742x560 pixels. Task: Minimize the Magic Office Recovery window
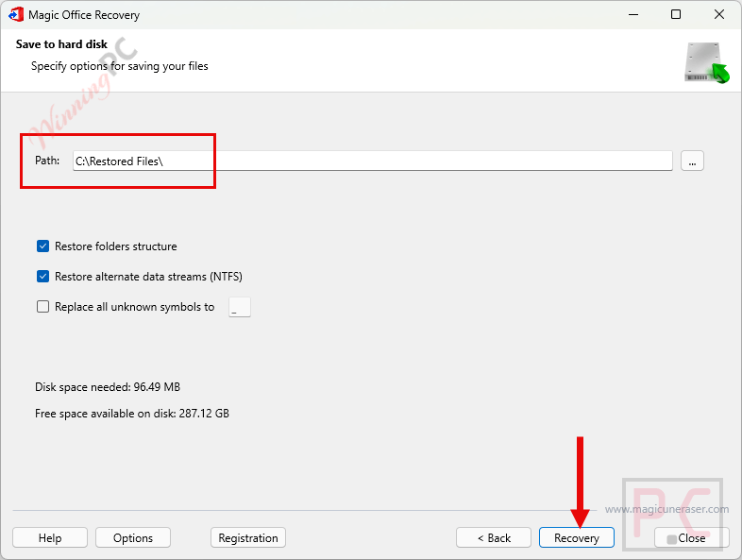pyautogui.click(x=633, y=15)
